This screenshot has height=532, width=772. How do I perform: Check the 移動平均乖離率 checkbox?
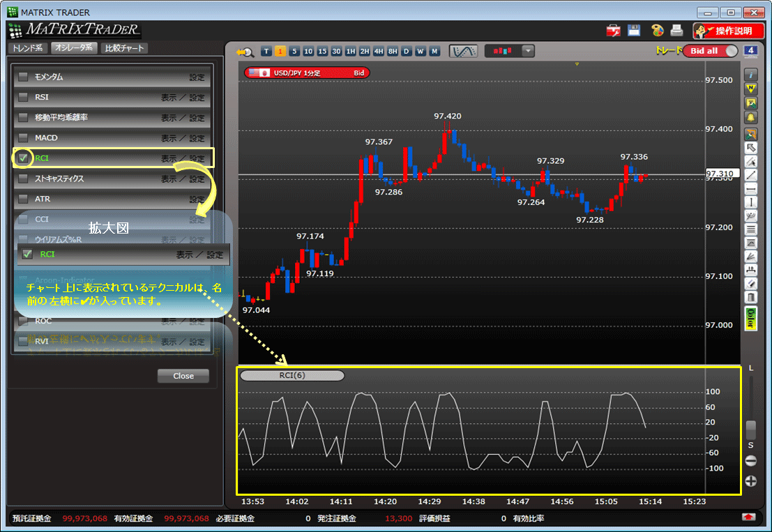pos(22,117)
